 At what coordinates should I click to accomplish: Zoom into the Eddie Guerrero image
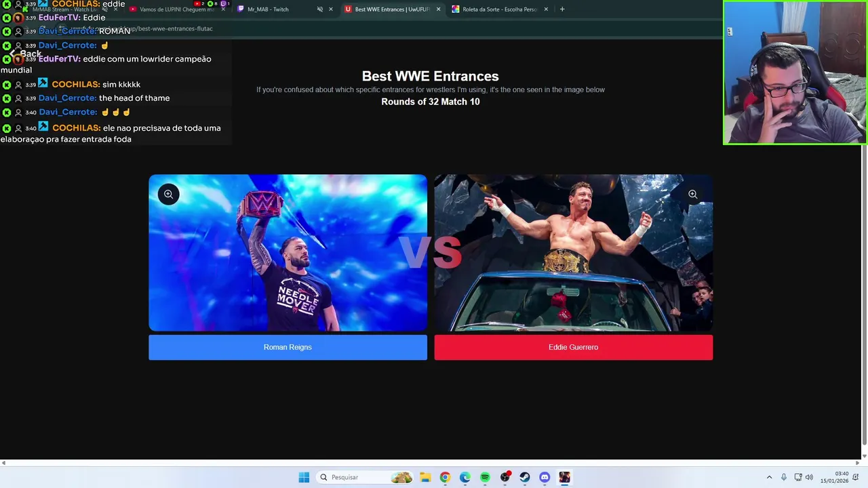(x=692, y=195)
